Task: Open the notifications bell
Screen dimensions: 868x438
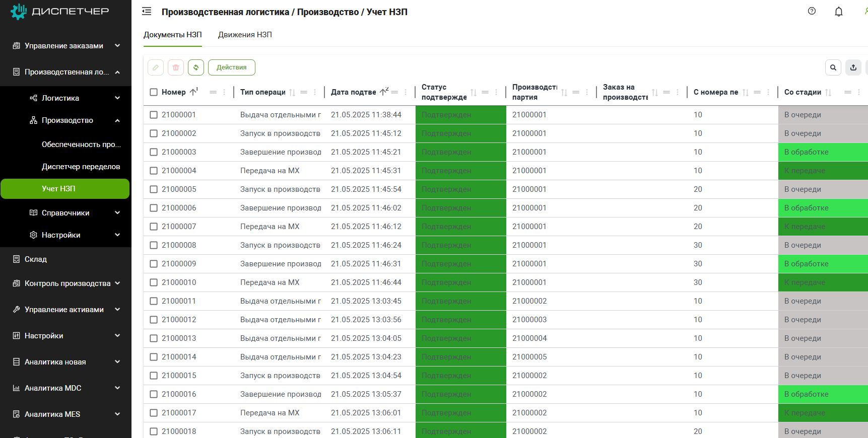Action: 839,12
